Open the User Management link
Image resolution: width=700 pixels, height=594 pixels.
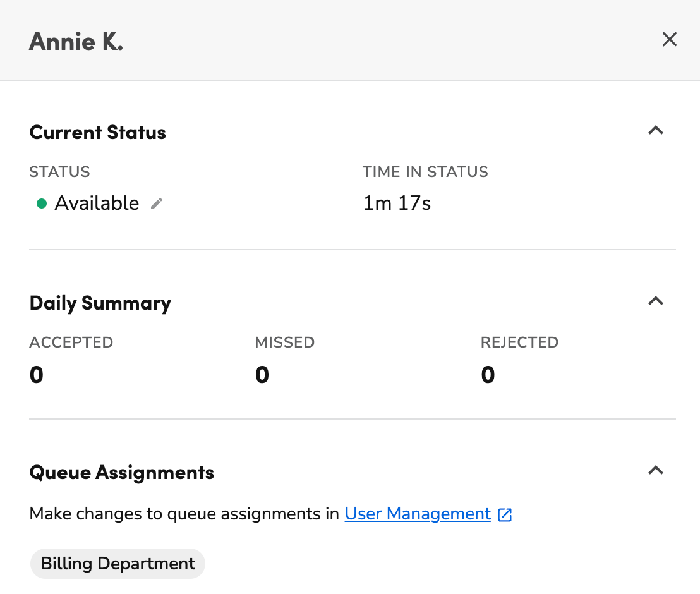[x=418, y=514]
